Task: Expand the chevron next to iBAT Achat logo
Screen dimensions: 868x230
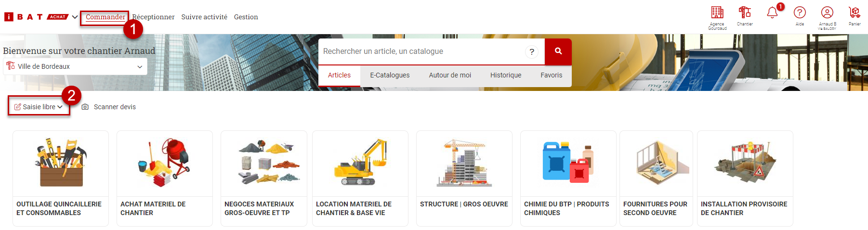Action: pos(75,17)
